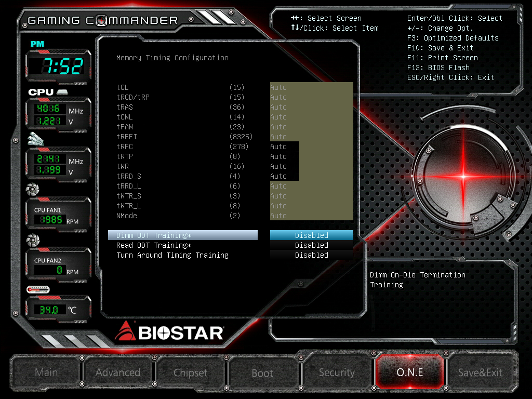Screen dimensions: 532x399
Task: Click the ESC/Right Click: Exit hint
Action: 450,77
